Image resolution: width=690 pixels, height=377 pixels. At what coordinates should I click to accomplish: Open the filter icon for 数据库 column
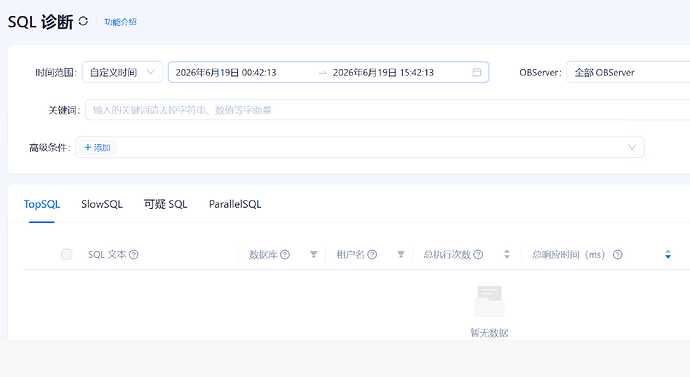coord(313,254)
